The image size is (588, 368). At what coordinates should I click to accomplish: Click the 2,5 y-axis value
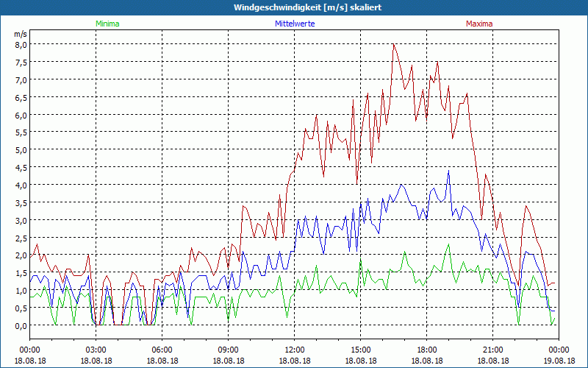coord(21,238)
